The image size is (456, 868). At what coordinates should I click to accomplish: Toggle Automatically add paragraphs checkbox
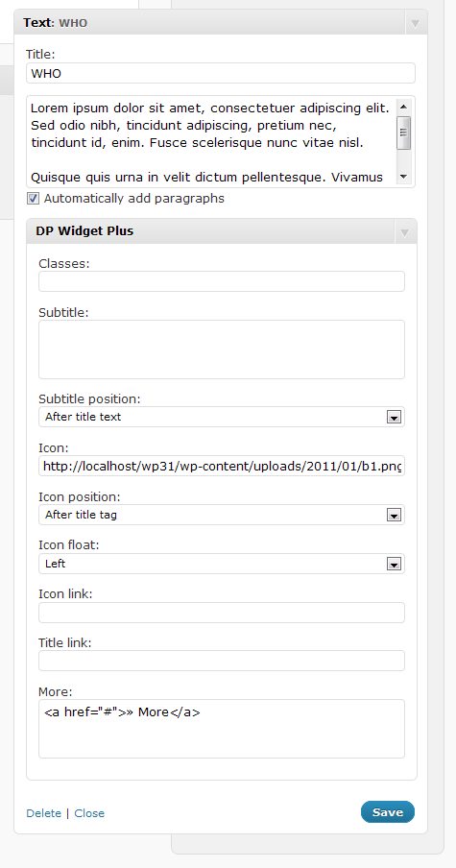click(x=34, y=198)
